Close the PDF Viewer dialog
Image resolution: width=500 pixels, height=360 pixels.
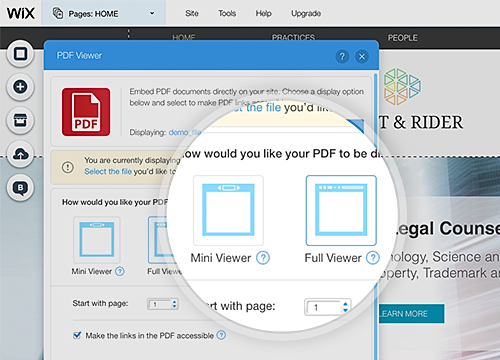[x=362, y=57]
